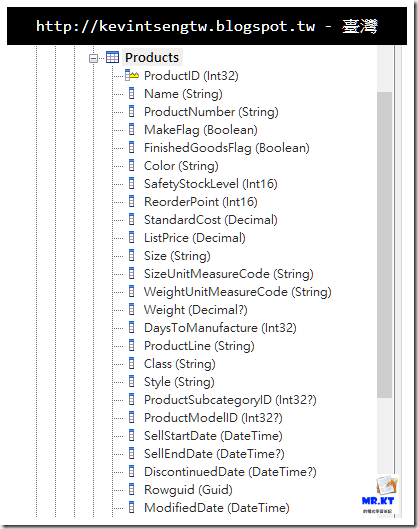The width and height of the screenshot is (418, 529).
Task: Select SizeUnitMeasureCode (String) entry
Action: pyautogui.click(x=229, y=274)
